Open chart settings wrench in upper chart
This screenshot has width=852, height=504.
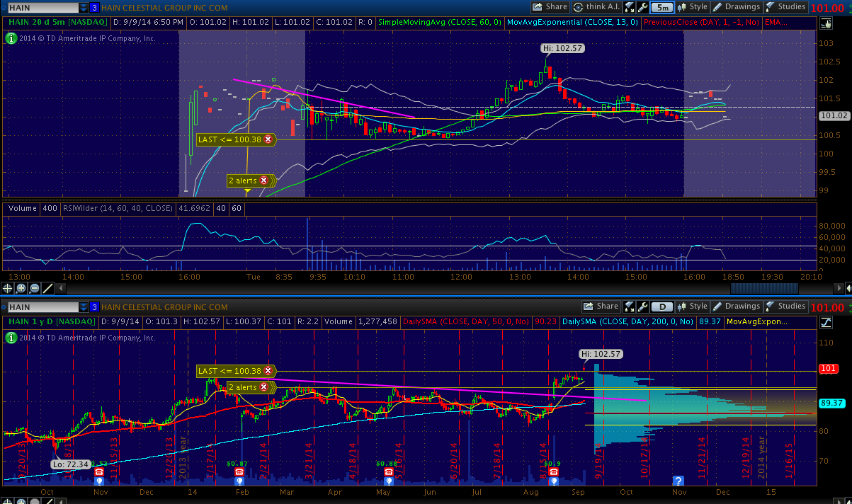[x=643, y=7]
